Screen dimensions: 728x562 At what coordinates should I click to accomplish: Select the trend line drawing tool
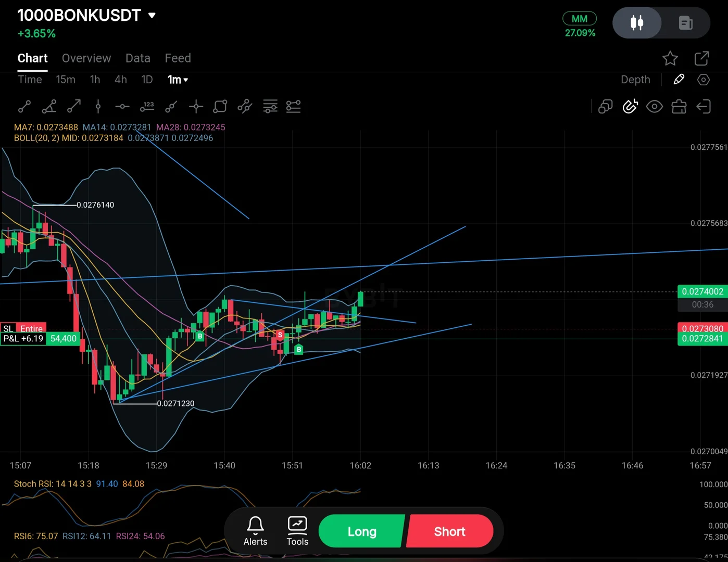pos(24,107)
